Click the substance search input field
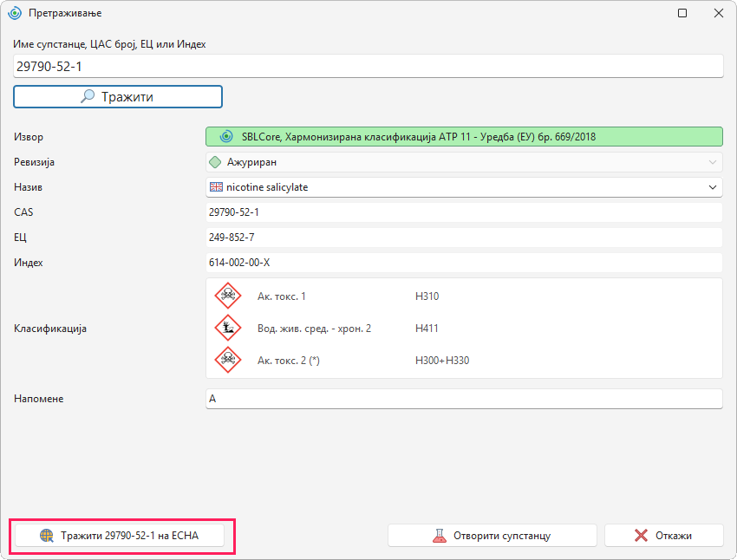The image size is (737, 560). 368,66
